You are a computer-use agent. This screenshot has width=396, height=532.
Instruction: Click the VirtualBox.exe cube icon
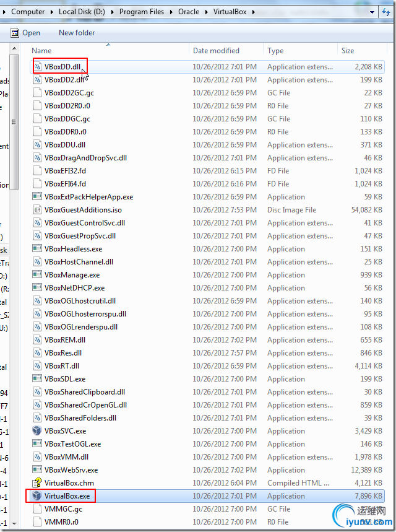coord(37,495)
